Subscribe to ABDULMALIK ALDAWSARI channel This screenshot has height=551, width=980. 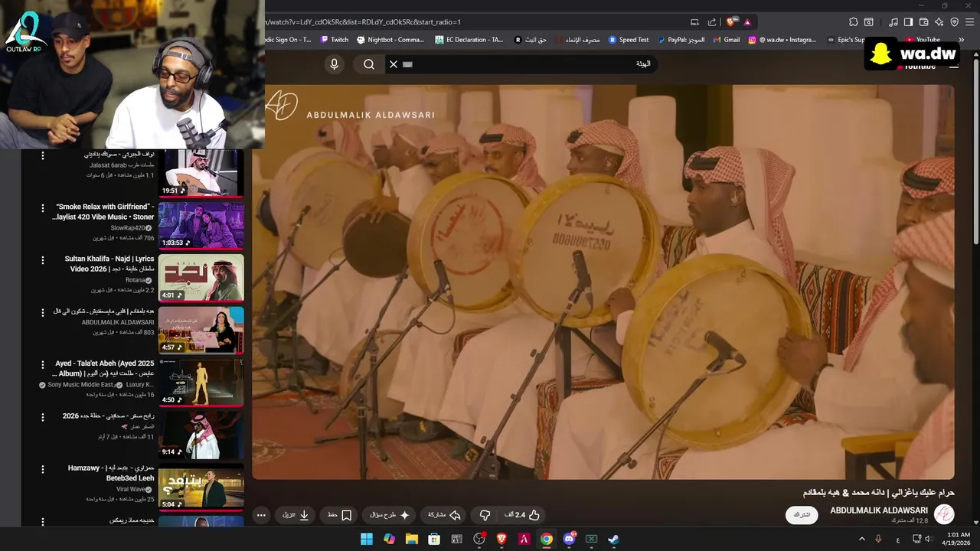pos(802,515)
